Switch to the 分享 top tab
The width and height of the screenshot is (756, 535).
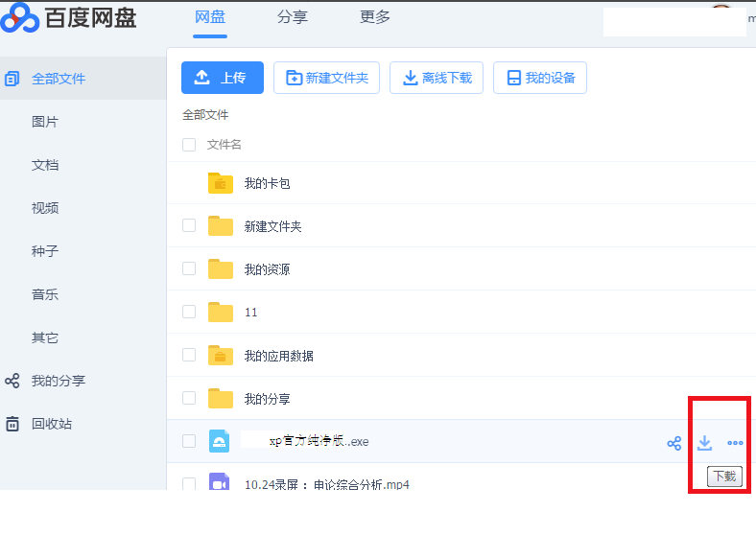point(293,18)
